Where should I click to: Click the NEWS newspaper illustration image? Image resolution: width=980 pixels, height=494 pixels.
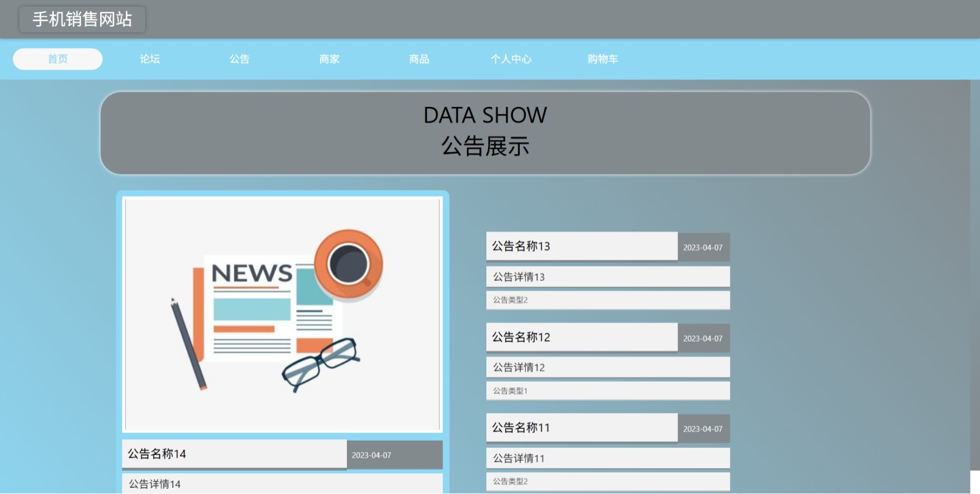pos(282,314)
